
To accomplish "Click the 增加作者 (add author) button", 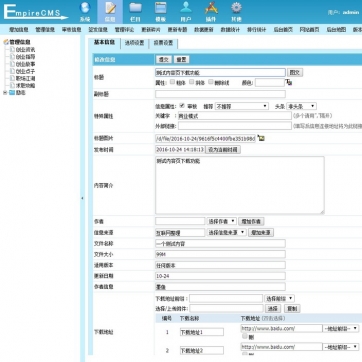I will 252,221.
